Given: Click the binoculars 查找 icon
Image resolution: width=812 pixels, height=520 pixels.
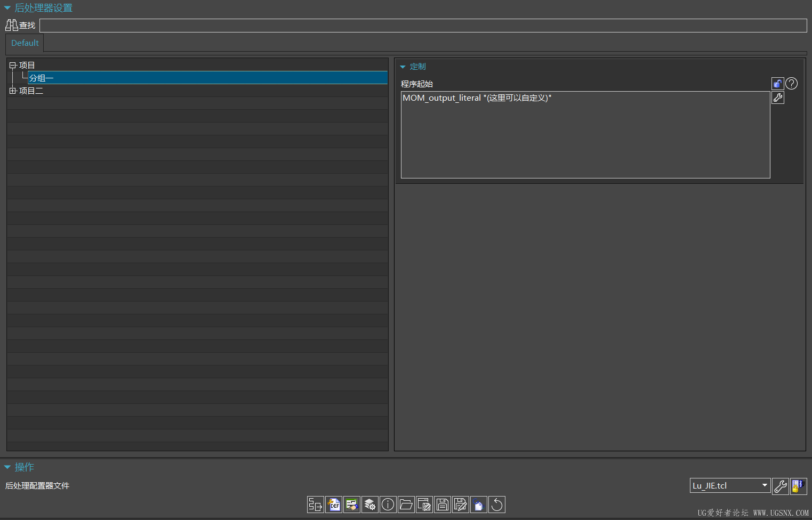Looking at the screenshot, I should (x=12, y=25).
